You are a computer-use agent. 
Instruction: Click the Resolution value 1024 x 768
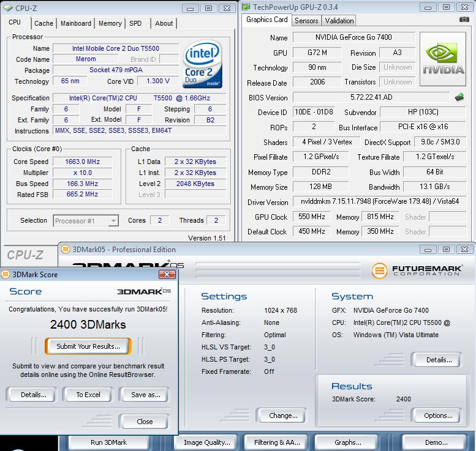(281, 310)
